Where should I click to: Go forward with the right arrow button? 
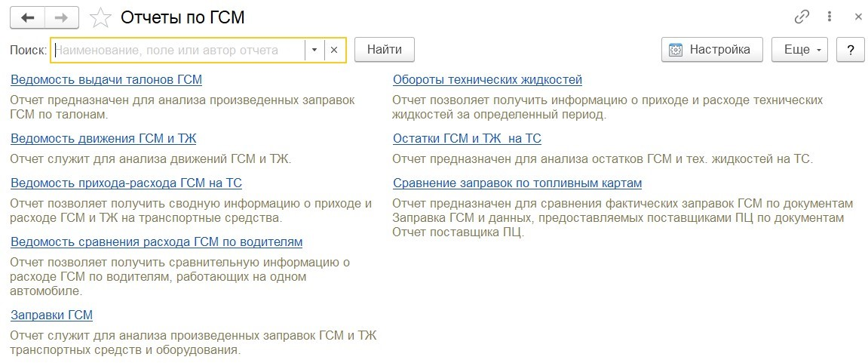pos(61,18)
